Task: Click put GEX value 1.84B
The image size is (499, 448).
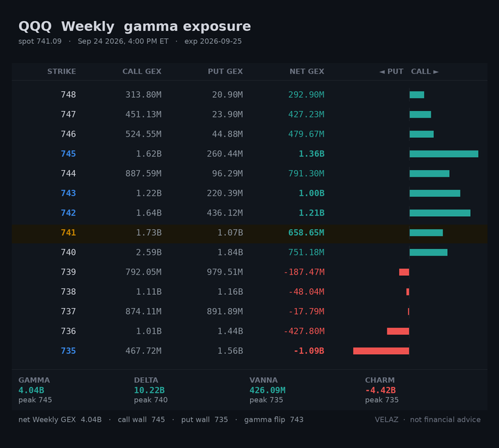Action: click(x=230, y=252)
